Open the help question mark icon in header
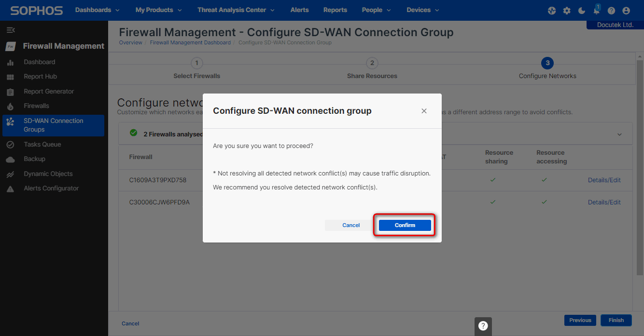This screenshot has width=644, height=336. pyautogui.click(x=611, y=11)
